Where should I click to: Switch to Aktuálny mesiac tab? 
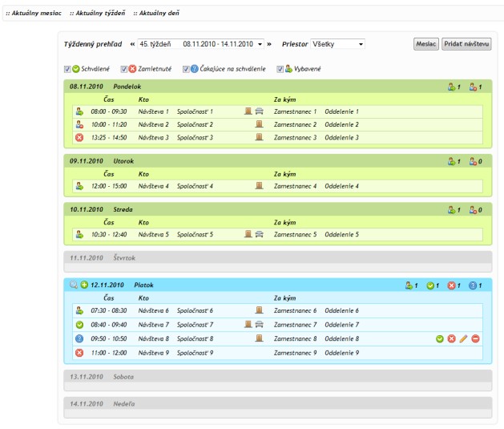point(33,14)
